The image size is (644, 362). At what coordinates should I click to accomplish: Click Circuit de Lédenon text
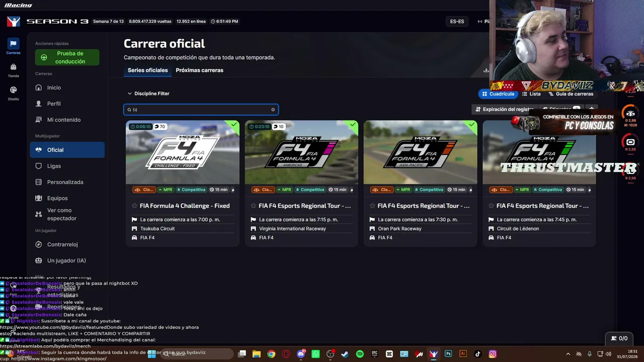tap(518, 229)
